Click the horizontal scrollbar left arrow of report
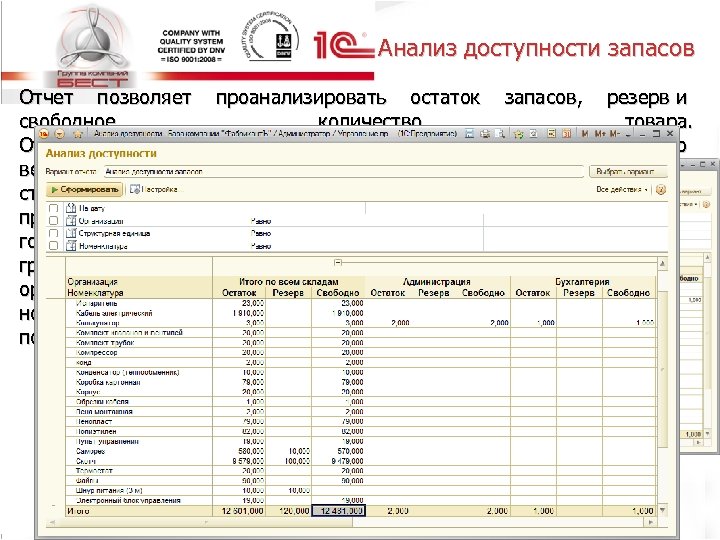This screenshot has height=540, width=720. pyautogui.click(x=52, y=522)
